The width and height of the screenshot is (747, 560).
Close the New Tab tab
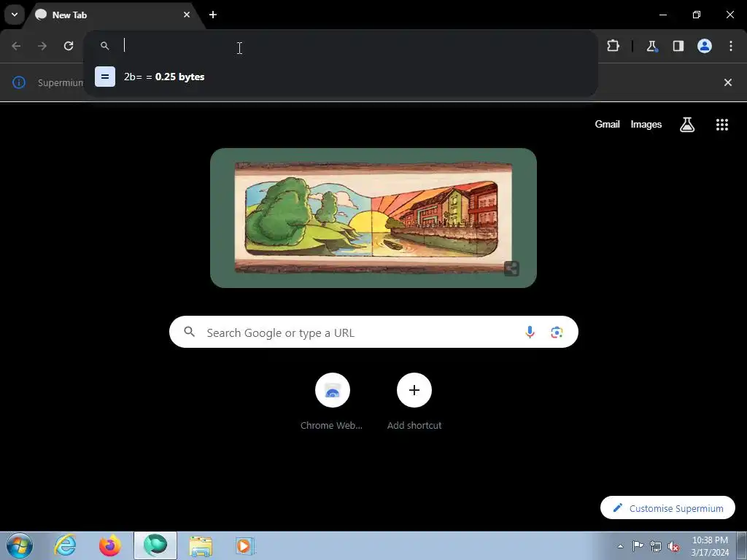point(187,15)
